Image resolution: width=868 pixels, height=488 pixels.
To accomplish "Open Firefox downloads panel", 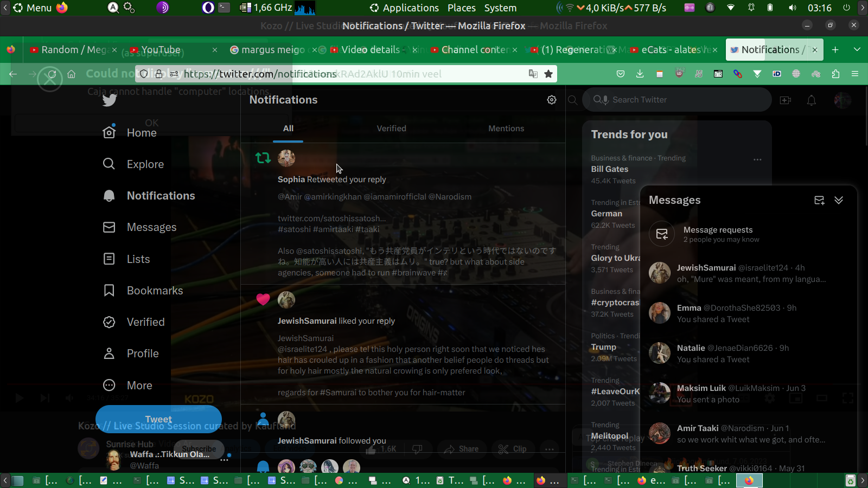I will 640,74.
